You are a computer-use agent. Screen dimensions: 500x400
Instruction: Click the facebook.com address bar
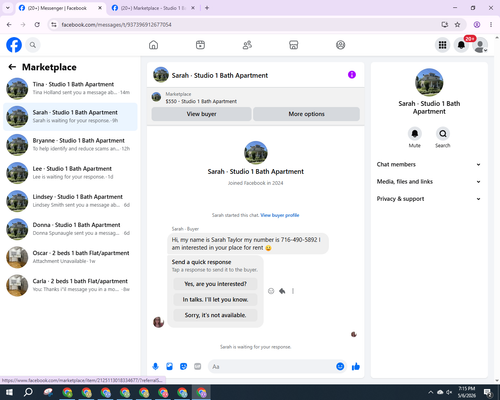click(247, 25)
